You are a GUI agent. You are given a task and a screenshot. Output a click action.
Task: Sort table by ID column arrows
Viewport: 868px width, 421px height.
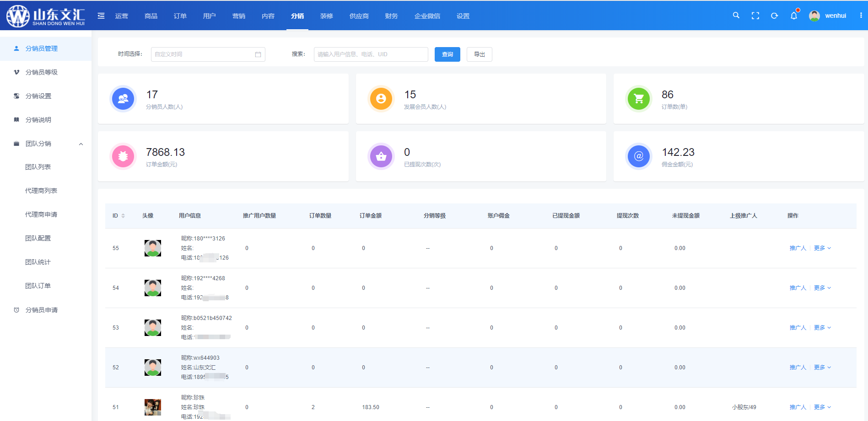pos(123,216)
